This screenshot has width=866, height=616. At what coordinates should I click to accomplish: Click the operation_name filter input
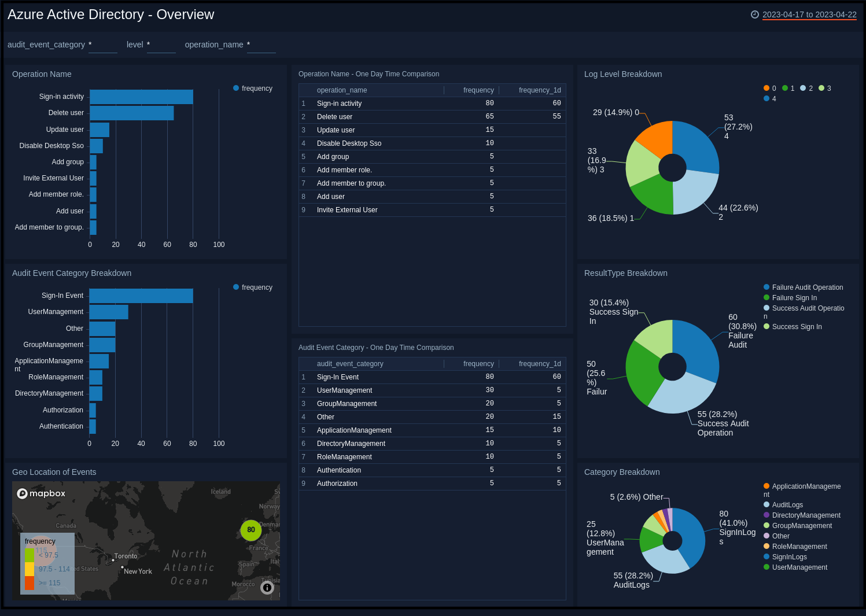coord(261,45)
